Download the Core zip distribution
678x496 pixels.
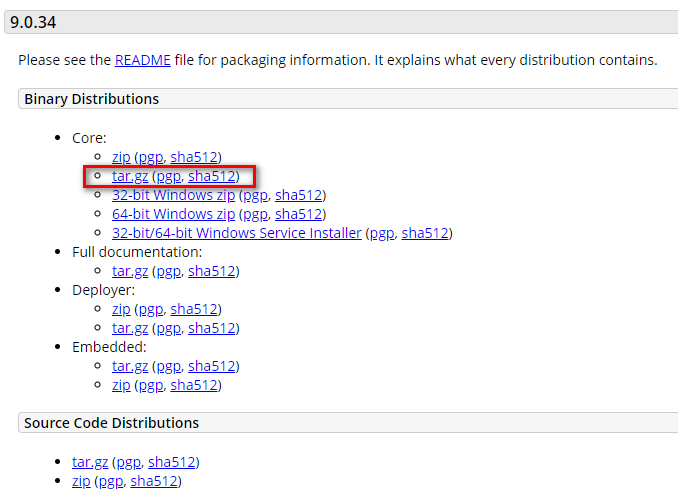(x=121, y=157)
